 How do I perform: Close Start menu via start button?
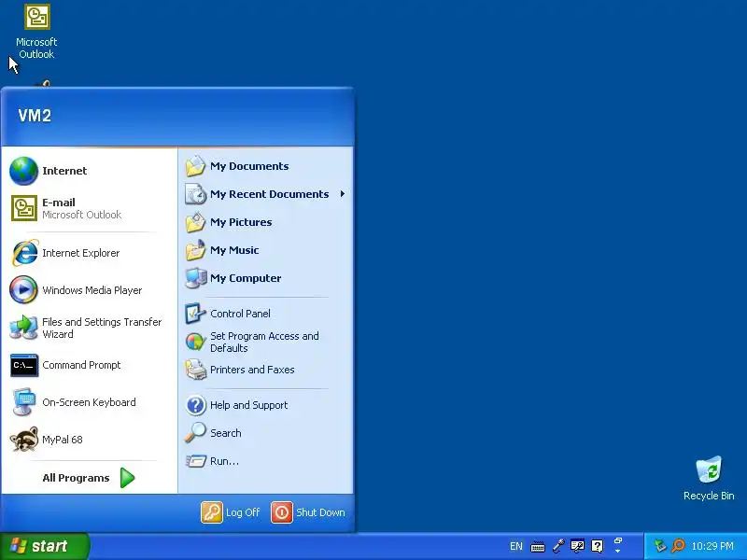[44, 546]
